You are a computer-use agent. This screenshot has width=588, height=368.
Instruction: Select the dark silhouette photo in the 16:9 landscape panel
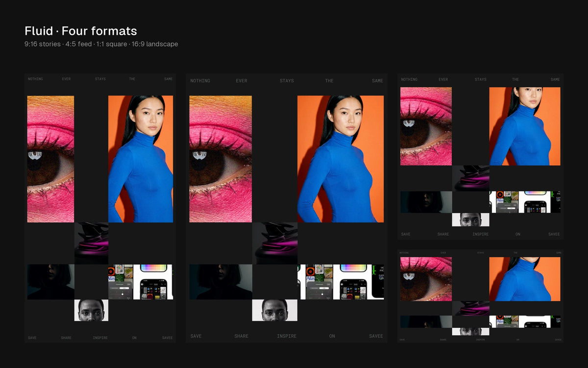[x=426, y=321]
